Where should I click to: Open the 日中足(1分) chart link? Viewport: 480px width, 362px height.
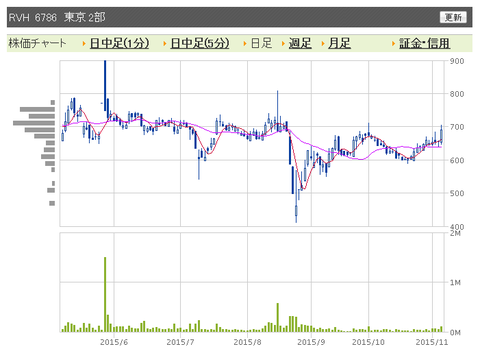coord(119,43)
